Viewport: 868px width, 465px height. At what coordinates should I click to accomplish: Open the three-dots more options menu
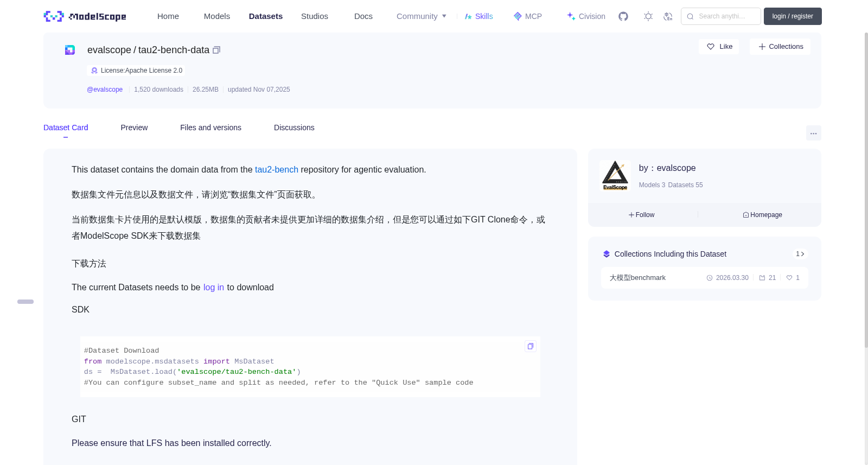[x=813, y=133]
